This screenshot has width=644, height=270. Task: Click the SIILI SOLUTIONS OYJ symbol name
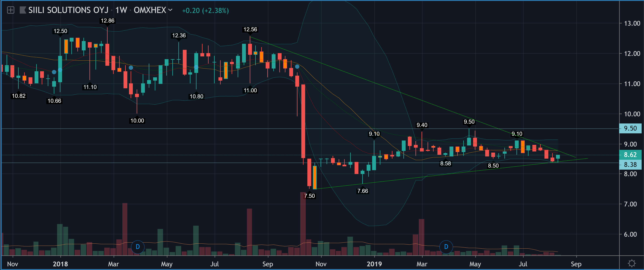pyautogui.click(x=68, y=10)
